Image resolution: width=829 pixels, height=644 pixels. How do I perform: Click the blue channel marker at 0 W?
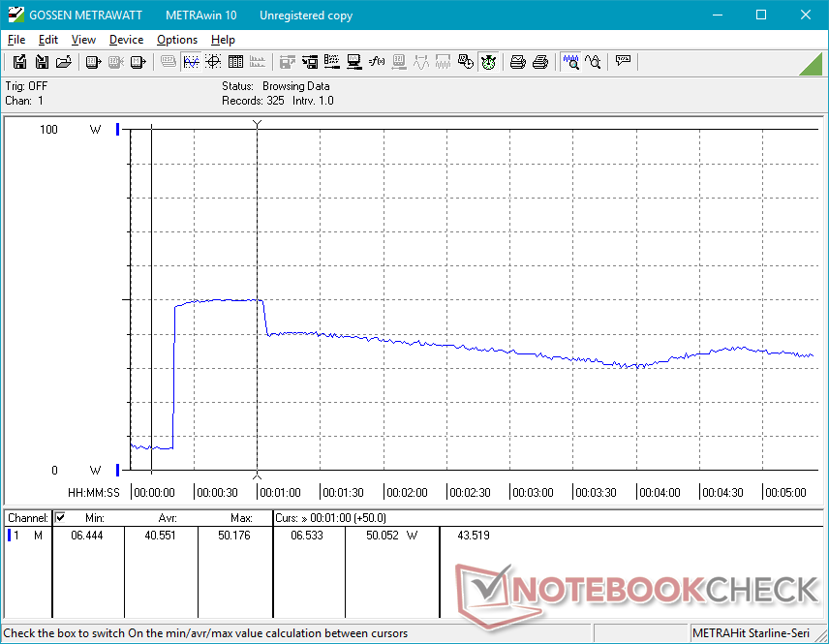(118, 470)
